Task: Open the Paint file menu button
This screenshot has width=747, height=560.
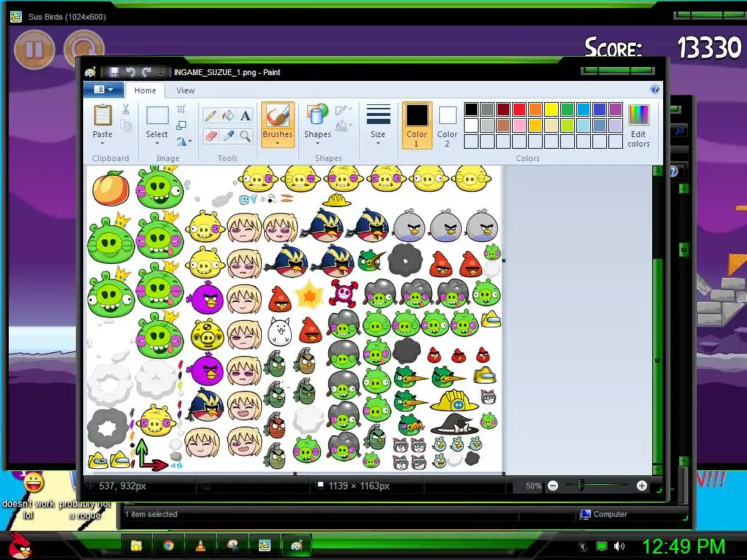Action: click(x=104, y=90)
